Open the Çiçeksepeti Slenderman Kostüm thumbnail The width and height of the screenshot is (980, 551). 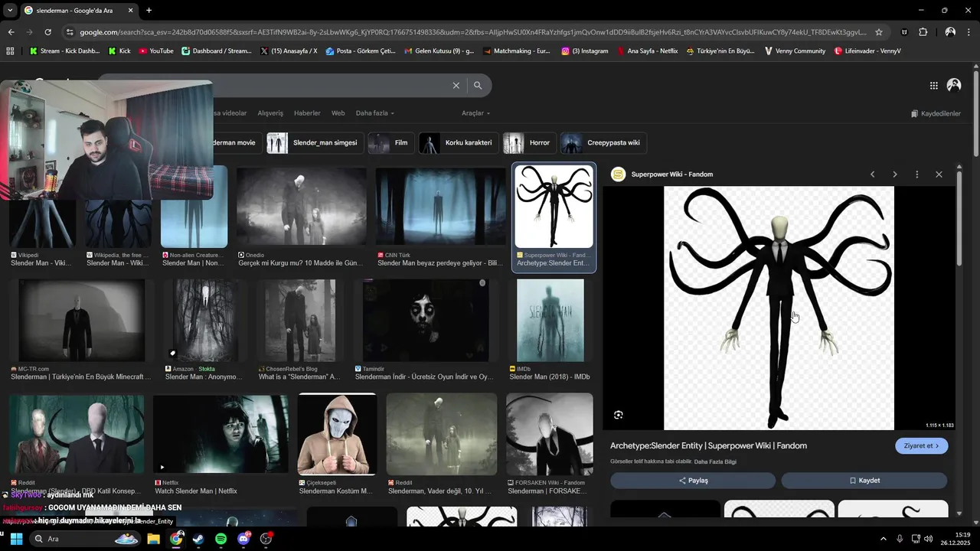point(337,434)
